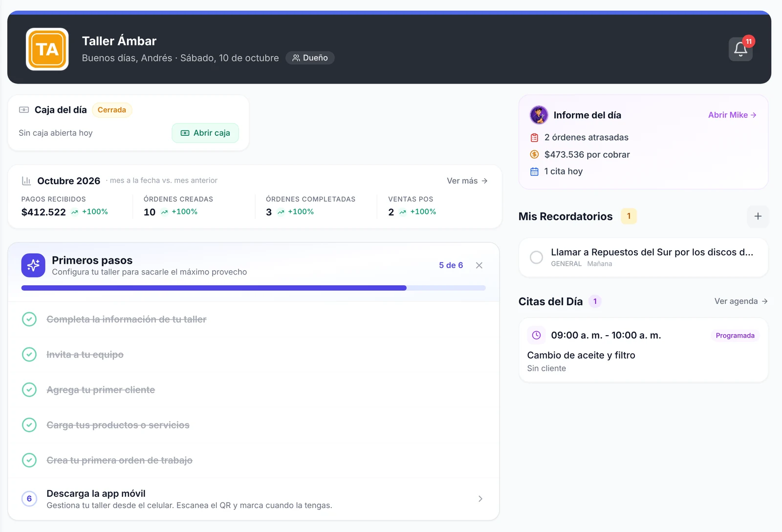Toggle the 'Invita a tu equipo' check
This screenshot has height=532, width=782.
click(x=29, y=355)
